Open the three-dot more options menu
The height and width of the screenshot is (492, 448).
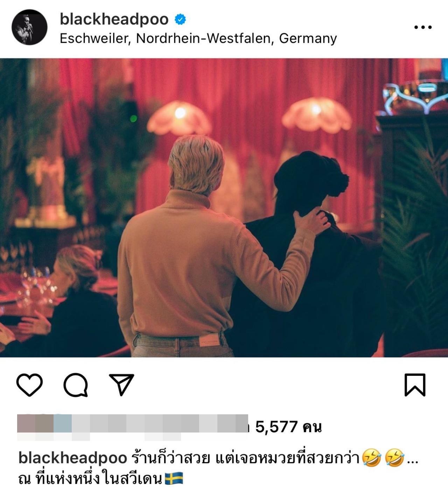(x=423, y=27)
